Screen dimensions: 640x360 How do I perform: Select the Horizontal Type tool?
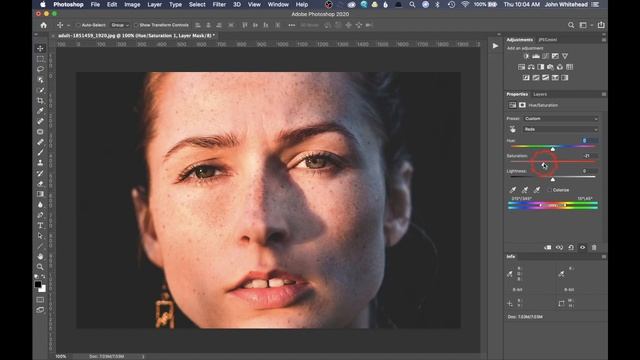40,225
